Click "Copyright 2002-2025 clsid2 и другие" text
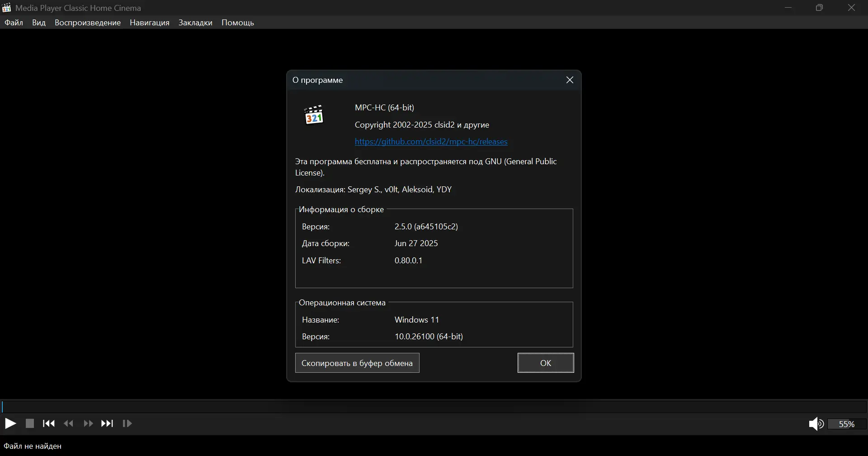Viewport: 868px width, 456px height. click(x=422, y=125)
